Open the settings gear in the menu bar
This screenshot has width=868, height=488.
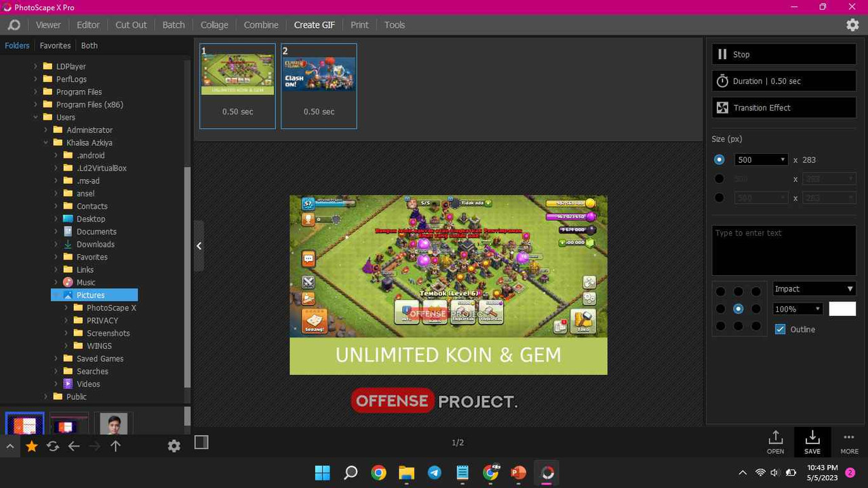point(852,25)
